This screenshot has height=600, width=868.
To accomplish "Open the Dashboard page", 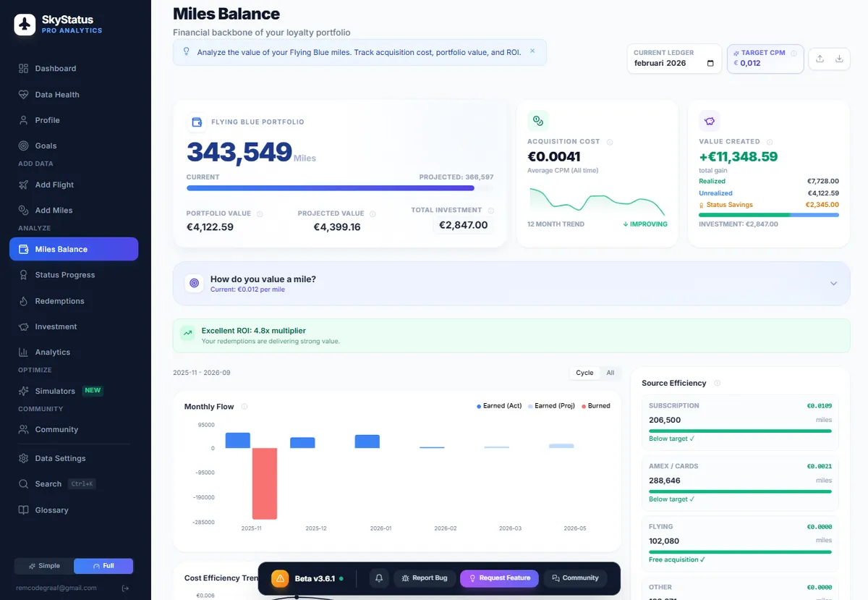I will click(55, 68).
